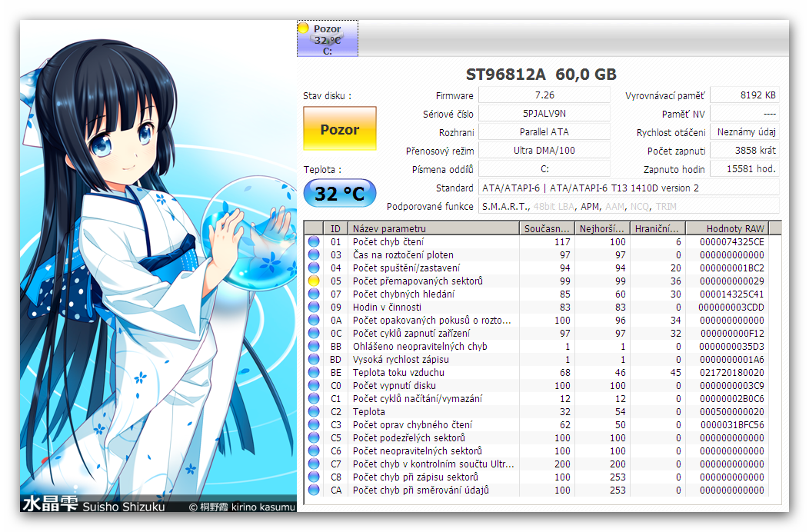The image size is (809, 532).
Task: Click the Rozhraní field showing Parallel ATA
Action: 544,132
